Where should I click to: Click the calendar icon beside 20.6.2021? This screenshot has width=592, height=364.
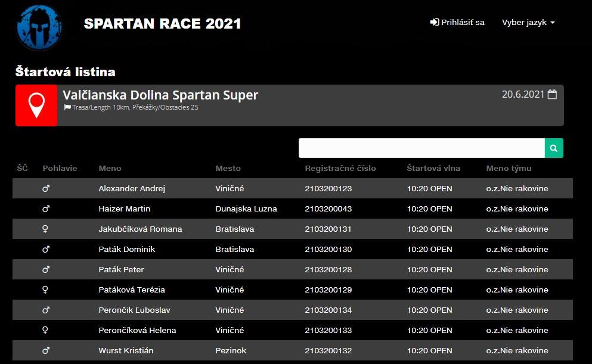[x=552, y=94]
